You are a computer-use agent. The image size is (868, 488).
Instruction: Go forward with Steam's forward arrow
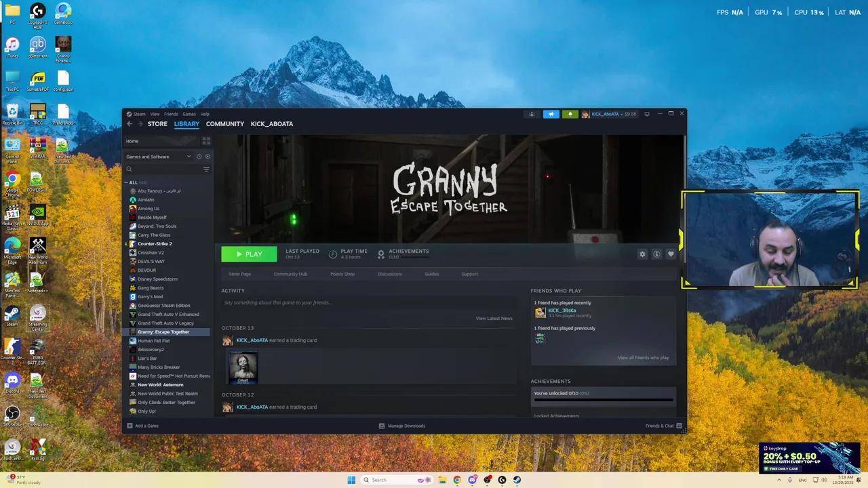pos(140,124)
